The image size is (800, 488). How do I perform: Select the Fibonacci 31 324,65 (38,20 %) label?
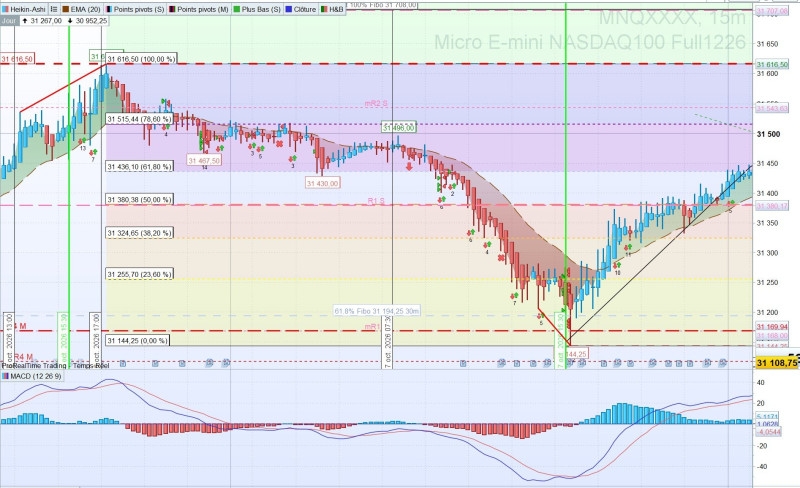point(139,233)
